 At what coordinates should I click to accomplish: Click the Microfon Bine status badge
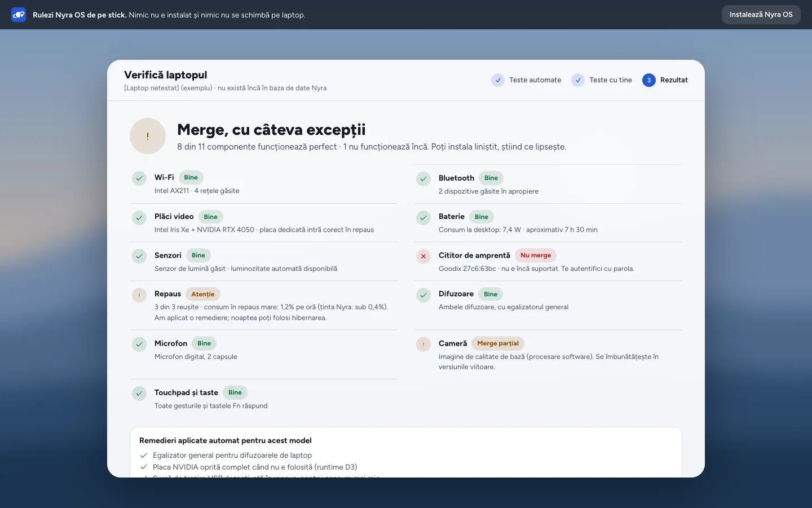(204, 343)
